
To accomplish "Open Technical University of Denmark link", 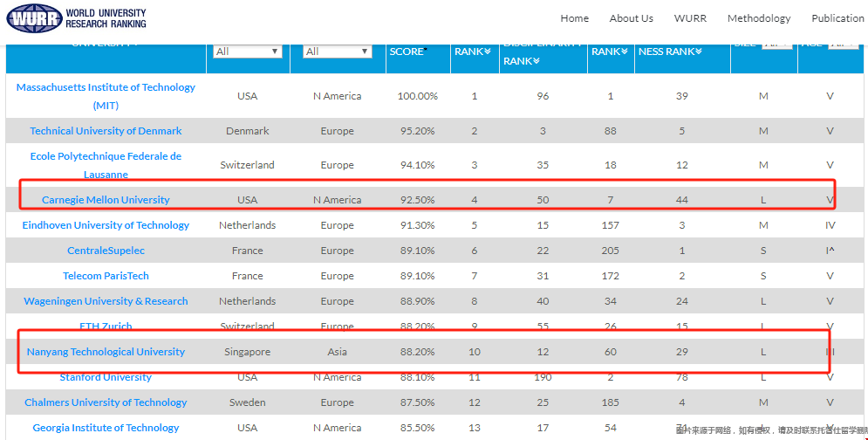I will [106, 131].
